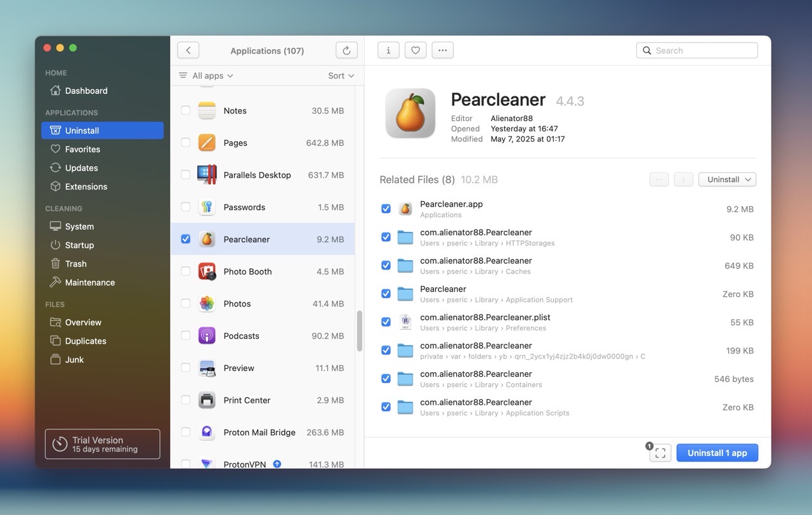Uncheck the Containers folder item
This screenshot has width=812, height=515.
(x=386, y=379)
